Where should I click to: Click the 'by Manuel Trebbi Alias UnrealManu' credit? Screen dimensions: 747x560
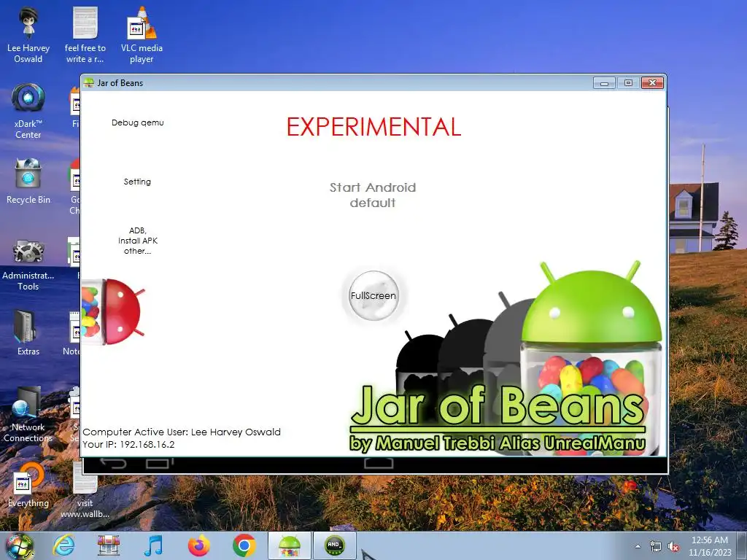[x=498, y=443]
